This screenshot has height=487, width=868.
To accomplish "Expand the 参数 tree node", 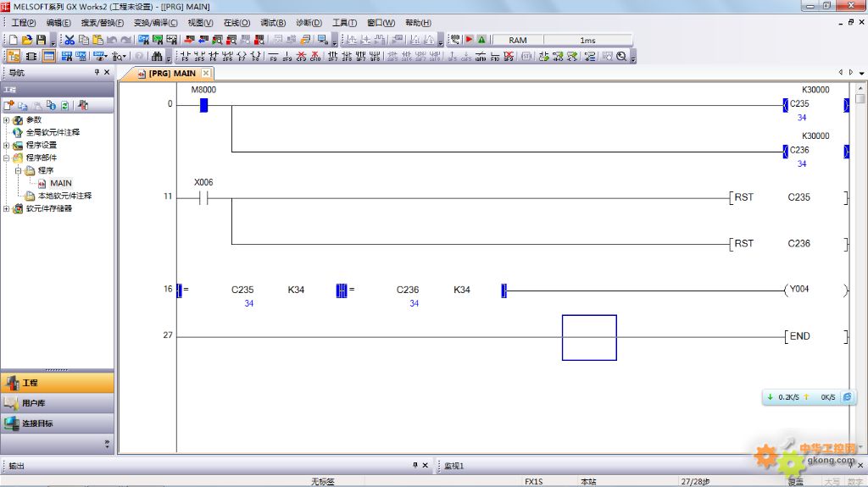I will pos(6,120).
